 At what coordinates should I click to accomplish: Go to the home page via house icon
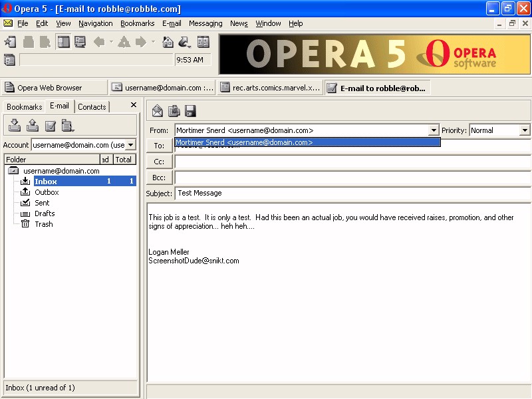[x=168, y=42]
